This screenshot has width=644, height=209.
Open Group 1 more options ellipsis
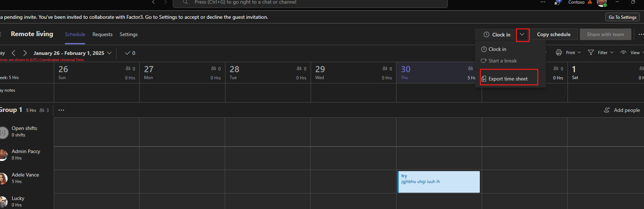61,110
